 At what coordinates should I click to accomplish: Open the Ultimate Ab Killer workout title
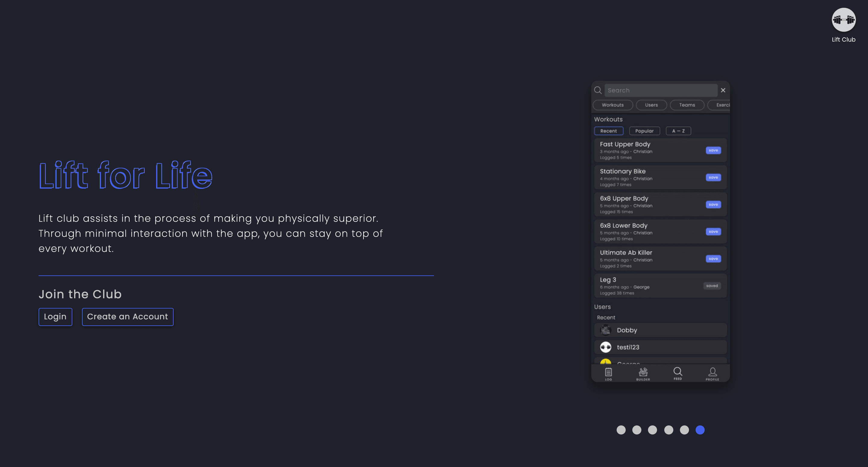pos(626,253)
